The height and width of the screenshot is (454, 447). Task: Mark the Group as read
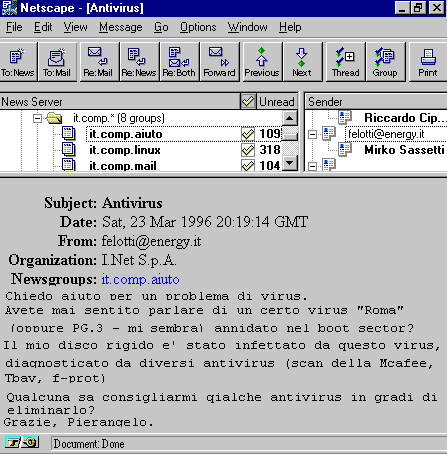[385, 62]
